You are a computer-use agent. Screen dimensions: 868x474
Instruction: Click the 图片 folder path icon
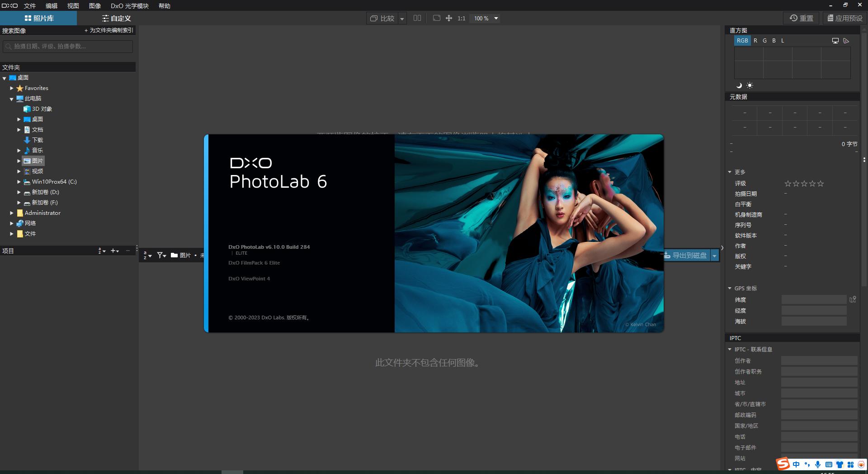point(174,255)
